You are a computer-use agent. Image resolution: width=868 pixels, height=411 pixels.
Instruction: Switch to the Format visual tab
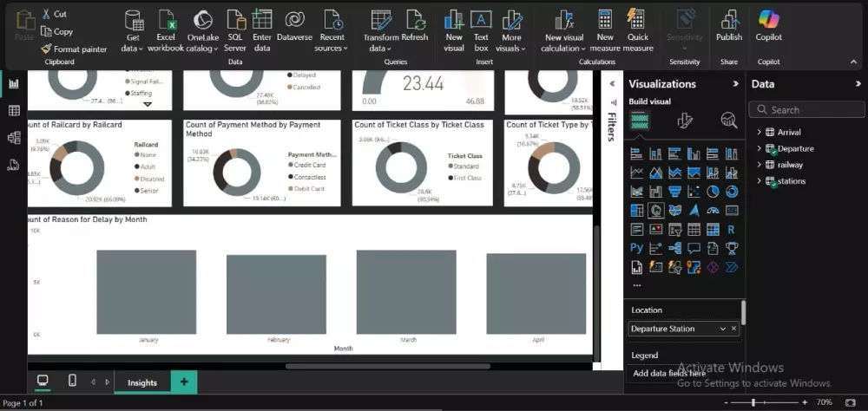685,121
